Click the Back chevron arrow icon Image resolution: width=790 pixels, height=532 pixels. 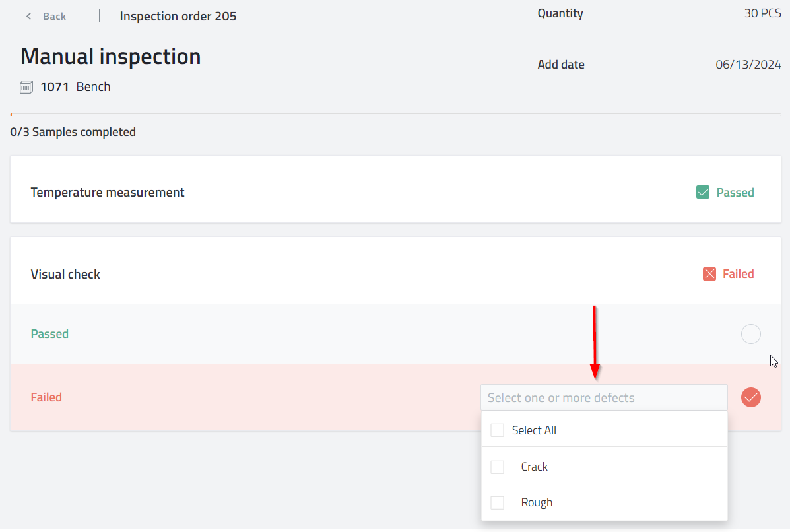28,17
